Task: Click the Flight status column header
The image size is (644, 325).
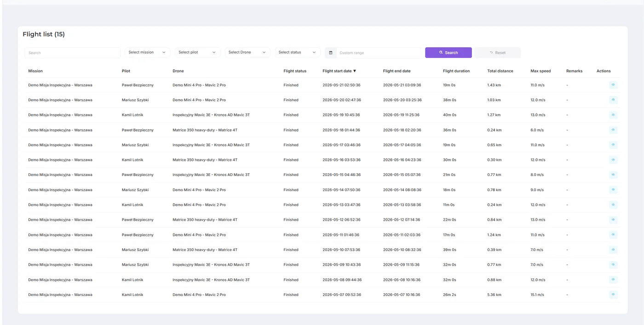Action: [295, 71]
